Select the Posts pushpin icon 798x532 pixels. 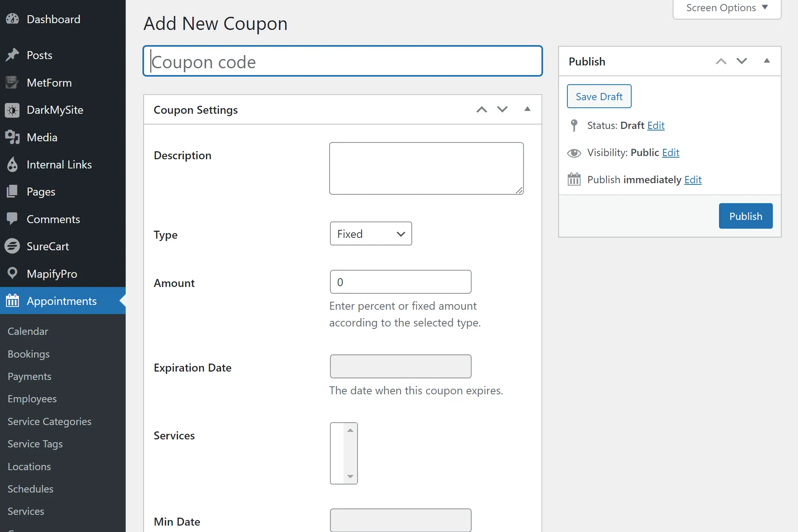click(12, 55)
